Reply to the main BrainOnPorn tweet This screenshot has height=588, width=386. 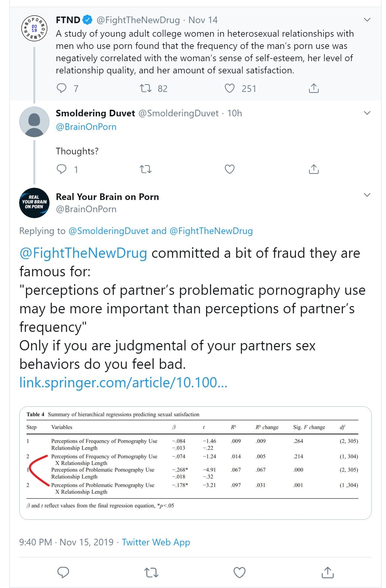[x=63, y=572]
